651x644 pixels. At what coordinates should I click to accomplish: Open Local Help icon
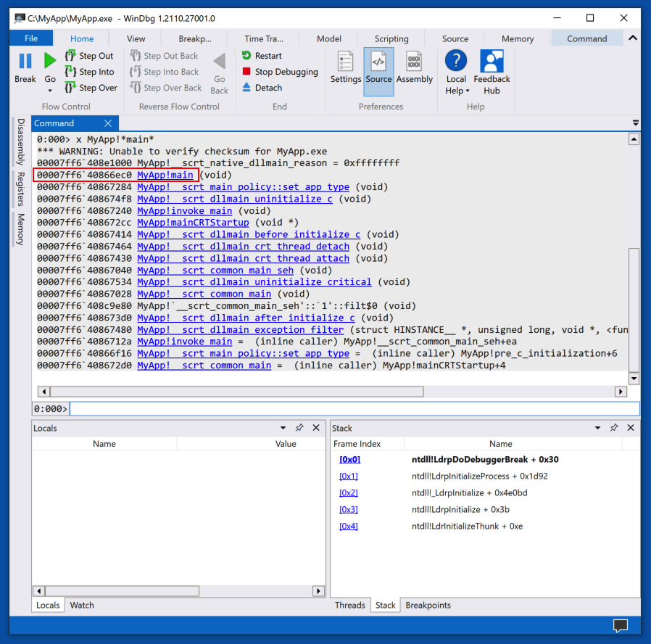[x=456, y=61]
